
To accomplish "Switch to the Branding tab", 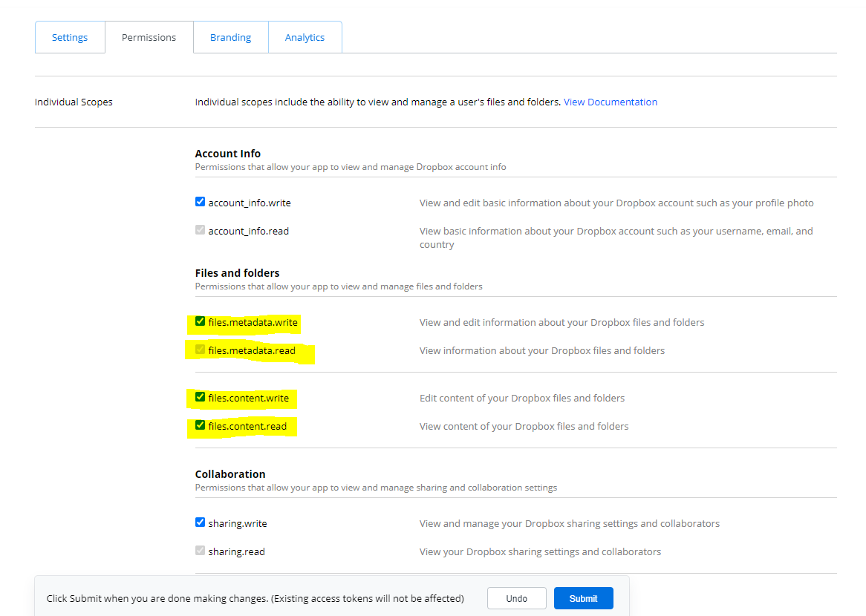I will 230,37.
